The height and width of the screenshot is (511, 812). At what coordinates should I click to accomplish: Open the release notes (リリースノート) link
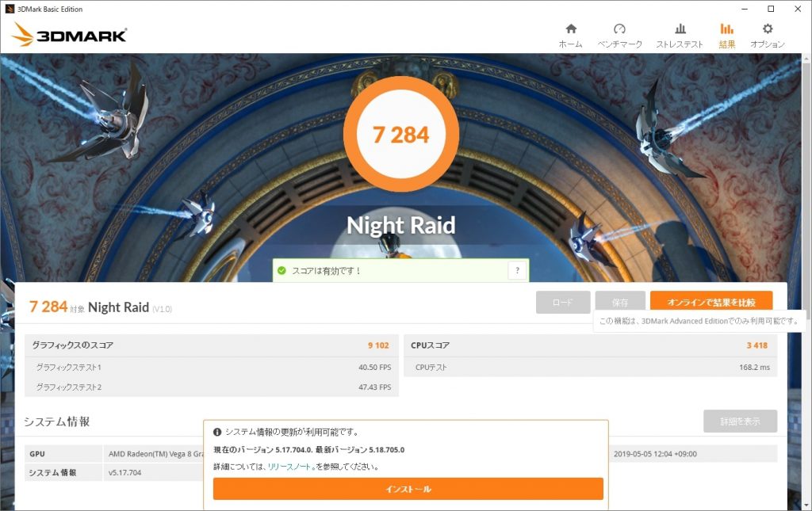pos(289,467)
